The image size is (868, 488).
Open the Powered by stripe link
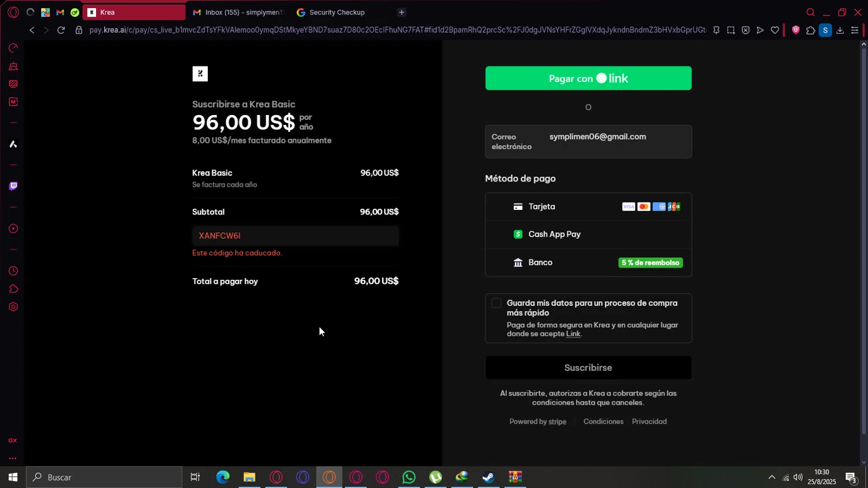tap(538, 422)
